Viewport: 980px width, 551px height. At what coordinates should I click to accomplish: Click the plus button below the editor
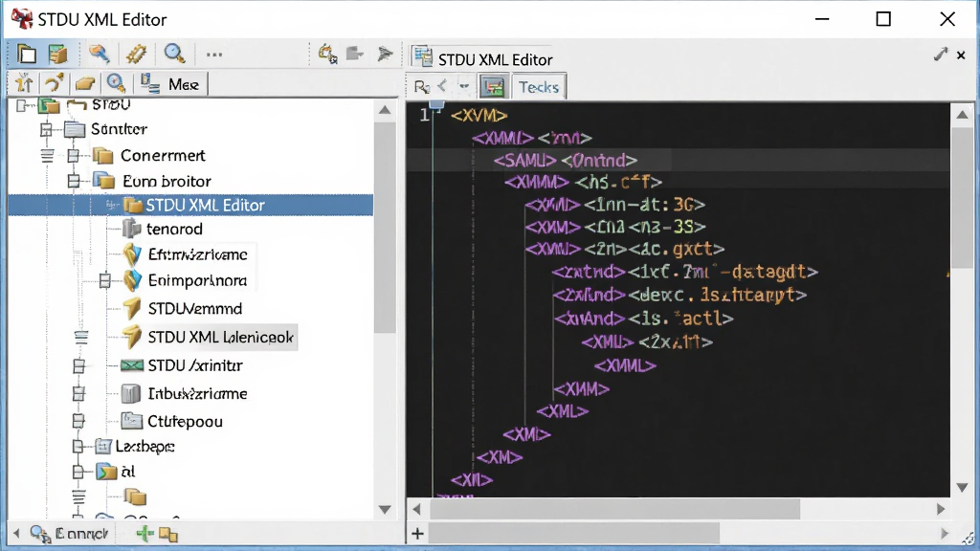417,534
